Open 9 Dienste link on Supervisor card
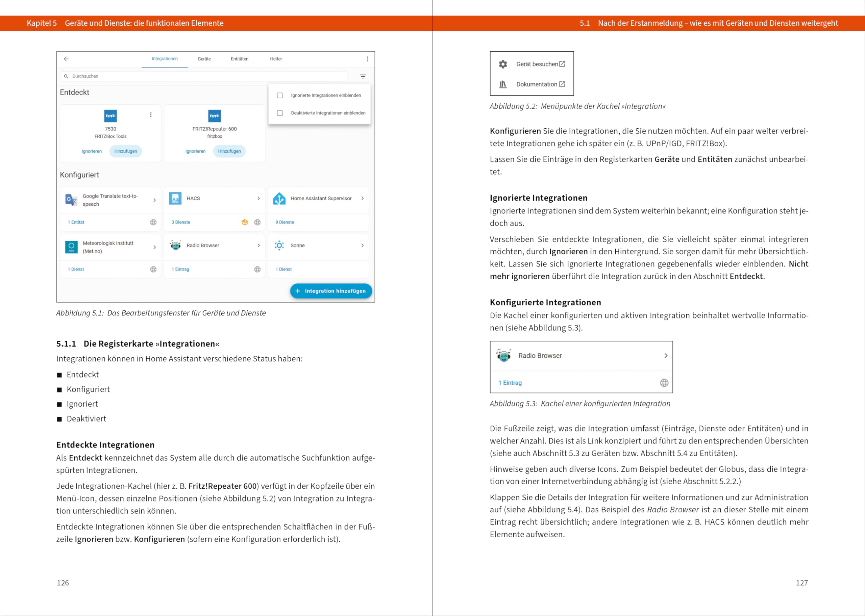This screenshot has height=616, width=865. click(285, 222)
